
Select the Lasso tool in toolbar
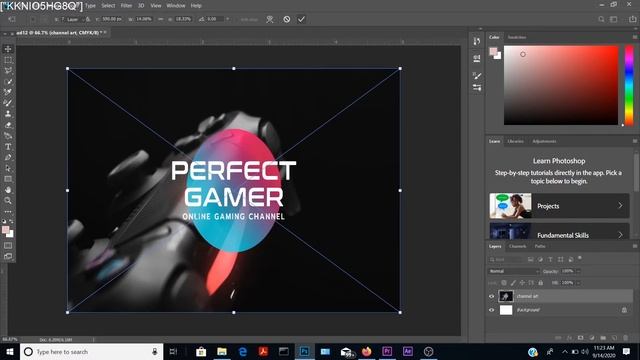click(8, 70)
